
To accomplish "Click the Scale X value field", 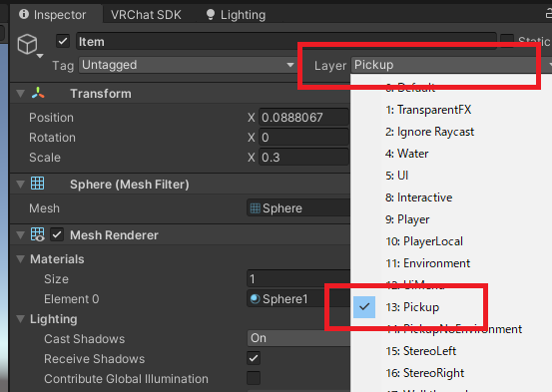I will coord(304,158).
